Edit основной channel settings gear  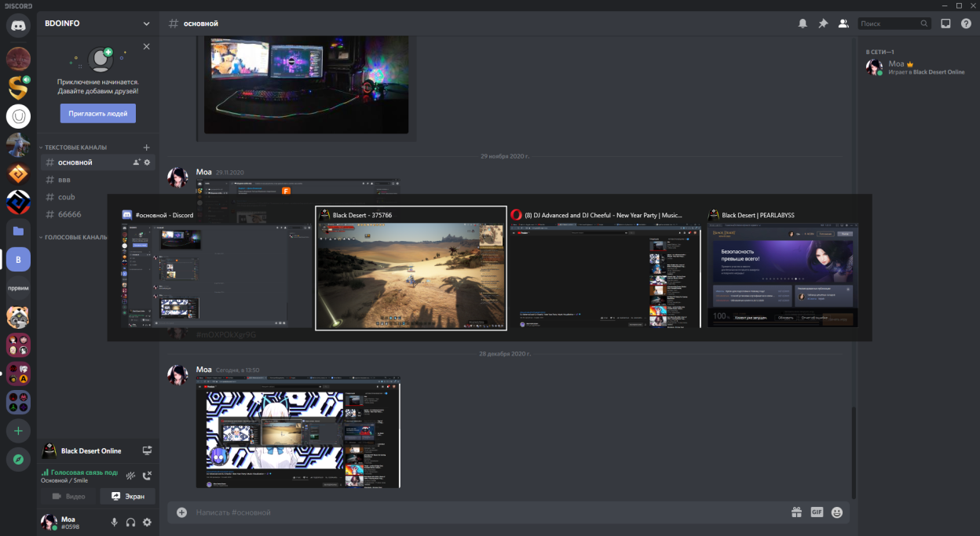(147, 162)
